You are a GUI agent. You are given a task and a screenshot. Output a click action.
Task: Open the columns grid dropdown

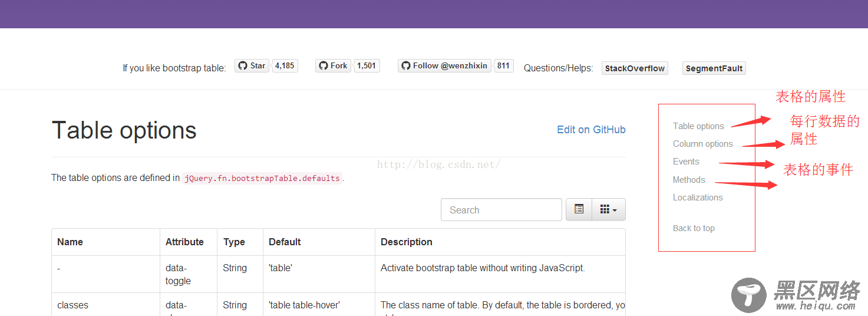(609, 209)
